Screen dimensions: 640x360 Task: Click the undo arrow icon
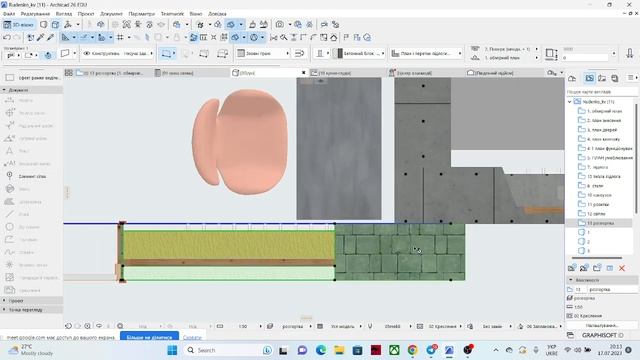(x=7, y=38)
